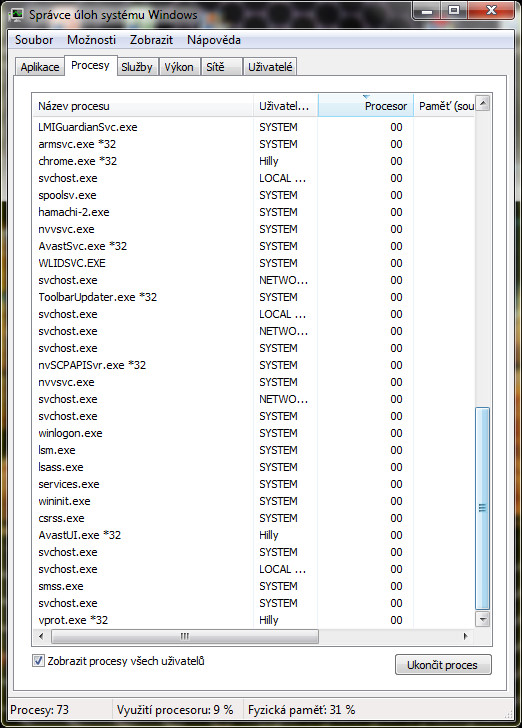Screen dimensions: 522x728
Task: Click the window resize grip corner
Action: tap(509, 713)
